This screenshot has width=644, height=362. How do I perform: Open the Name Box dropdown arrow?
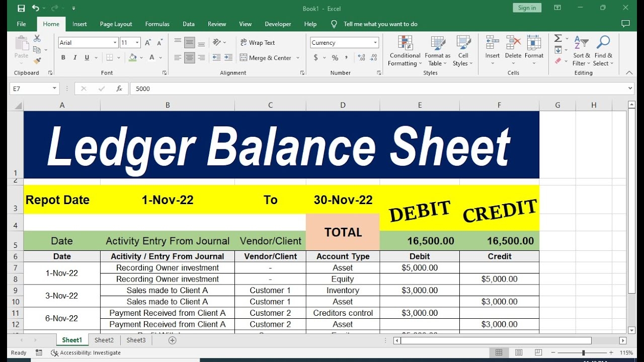coord(54,88)
